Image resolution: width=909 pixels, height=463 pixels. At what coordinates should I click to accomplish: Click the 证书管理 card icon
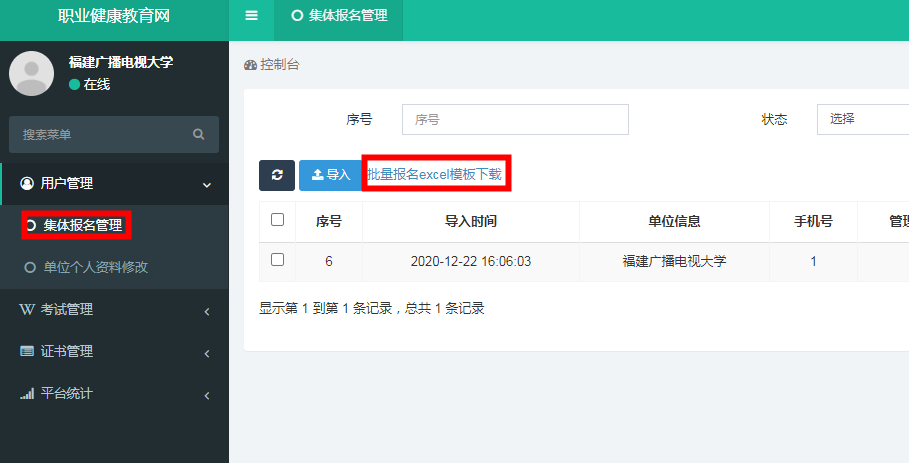(x=27, y=352)
